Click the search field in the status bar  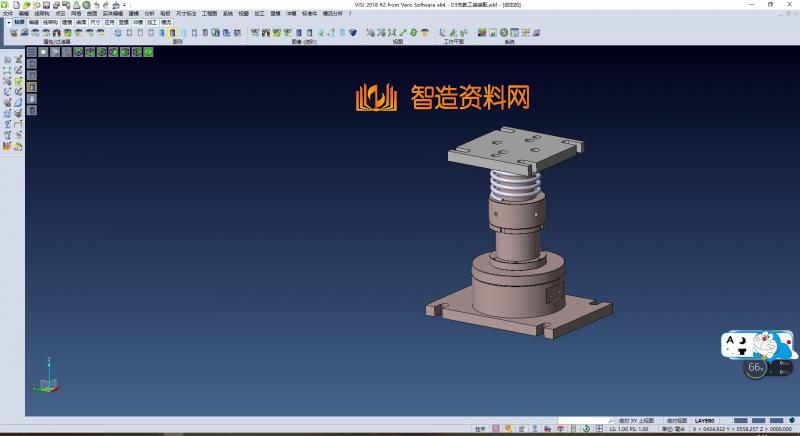coord(583,421)
